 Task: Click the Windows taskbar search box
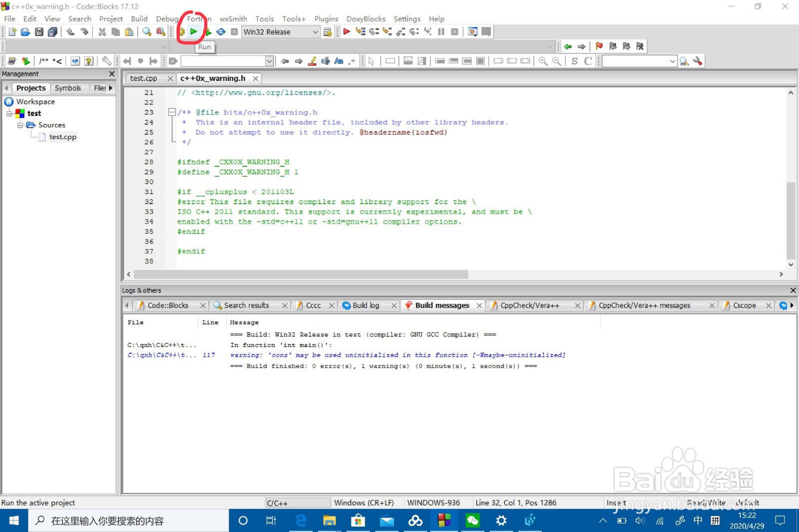[129, 521]
